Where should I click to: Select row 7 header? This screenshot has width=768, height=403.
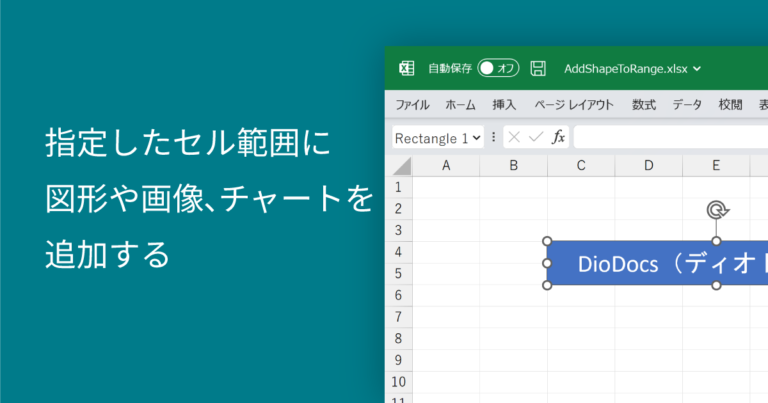[398, 317]
